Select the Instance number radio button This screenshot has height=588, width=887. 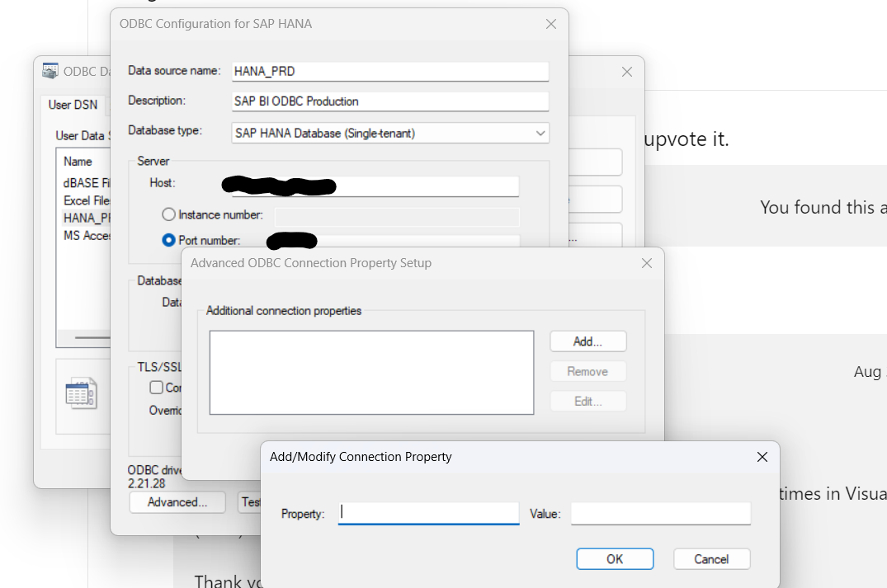(168, 214)
